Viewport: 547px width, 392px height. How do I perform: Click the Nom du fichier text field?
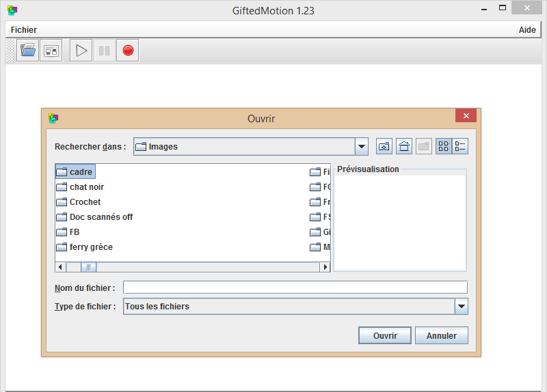(x=295, y=288)
